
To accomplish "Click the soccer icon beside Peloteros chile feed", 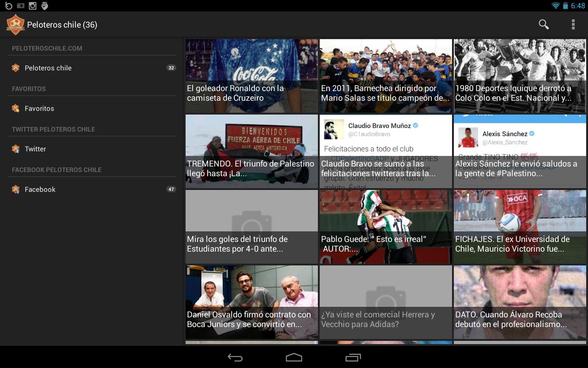I will pyautogui.click(x=16, y=68).
